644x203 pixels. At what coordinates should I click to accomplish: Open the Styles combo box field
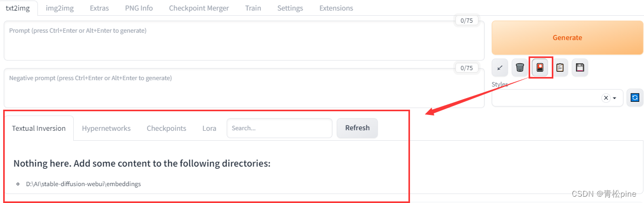[x=557, y=98]
